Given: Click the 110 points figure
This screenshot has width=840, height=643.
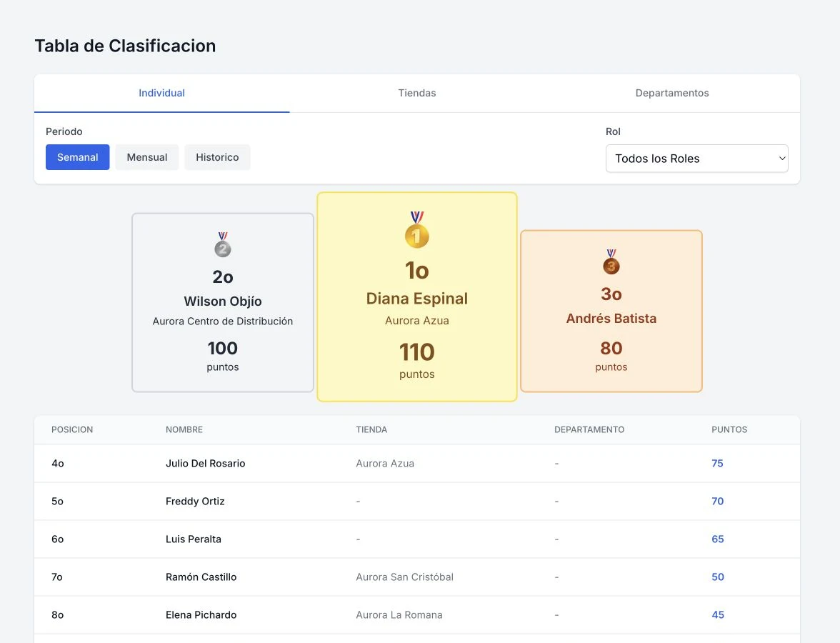Looking at the screenshot, I should tap(417, 352).
